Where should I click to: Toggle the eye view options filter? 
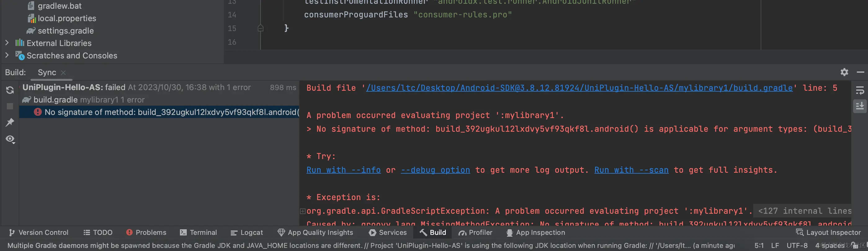(10, 139)
